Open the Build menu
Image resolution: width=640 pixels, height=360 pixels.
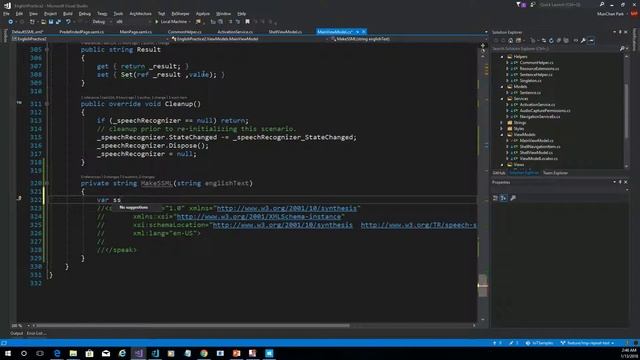68,13
